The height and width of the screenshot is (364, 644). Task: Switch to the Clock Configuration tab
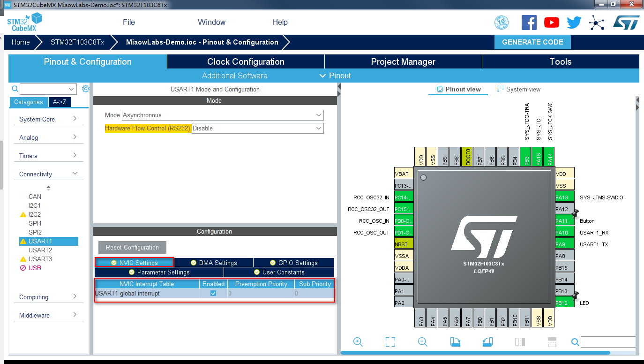246,61
